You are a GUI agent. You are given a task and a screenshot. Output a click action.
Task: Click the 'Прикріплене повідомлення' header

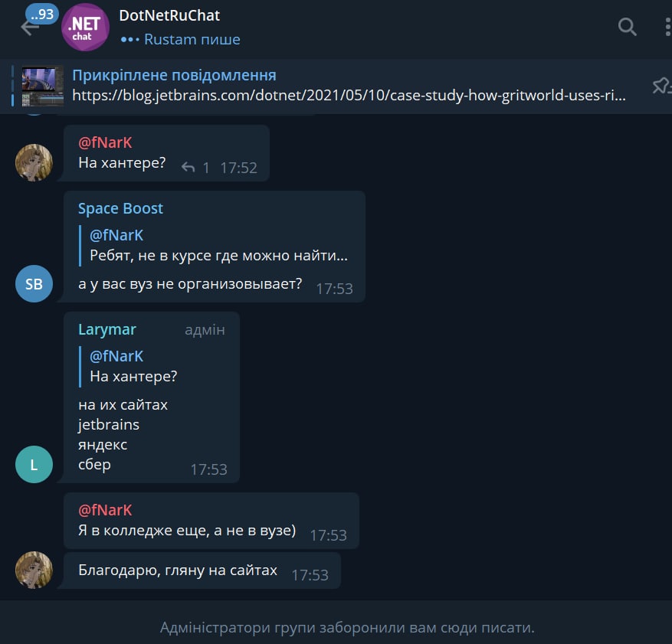click(174, 75)
